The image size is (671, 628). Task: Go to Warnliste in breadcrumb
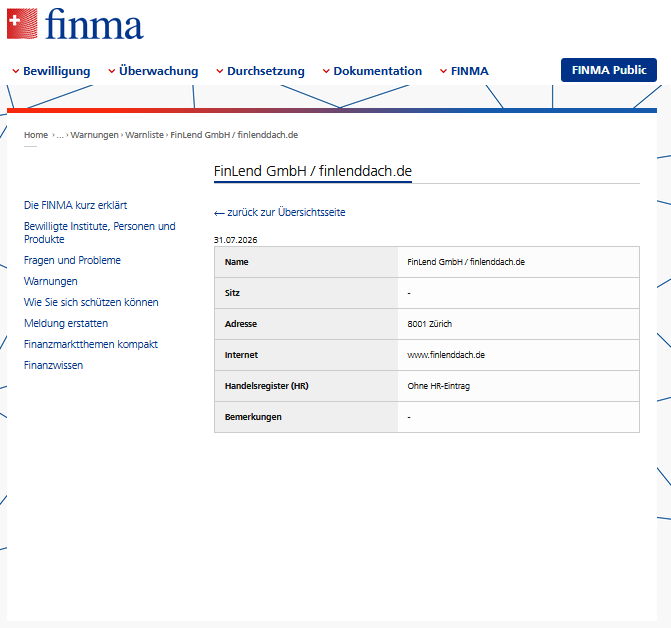pyautogui.click(x=144, y=135)
